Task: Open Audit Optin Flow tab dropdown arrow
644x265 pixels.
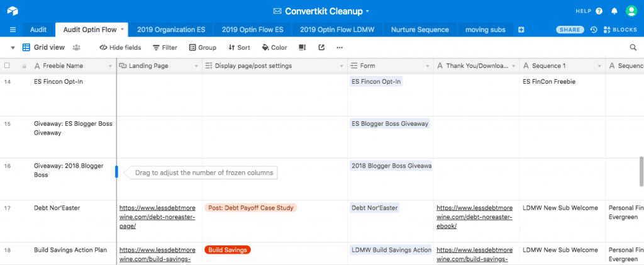Action: [x=122, y=30]
